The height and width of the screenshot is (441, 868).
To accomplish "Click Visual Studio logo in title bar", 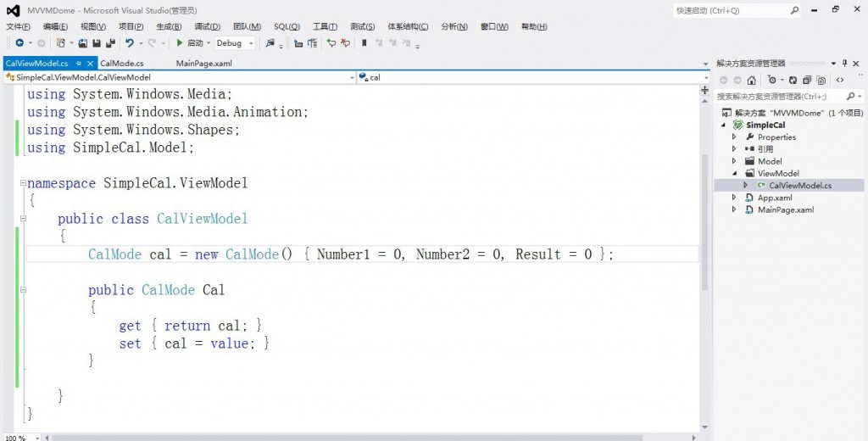I will point(13,10).
